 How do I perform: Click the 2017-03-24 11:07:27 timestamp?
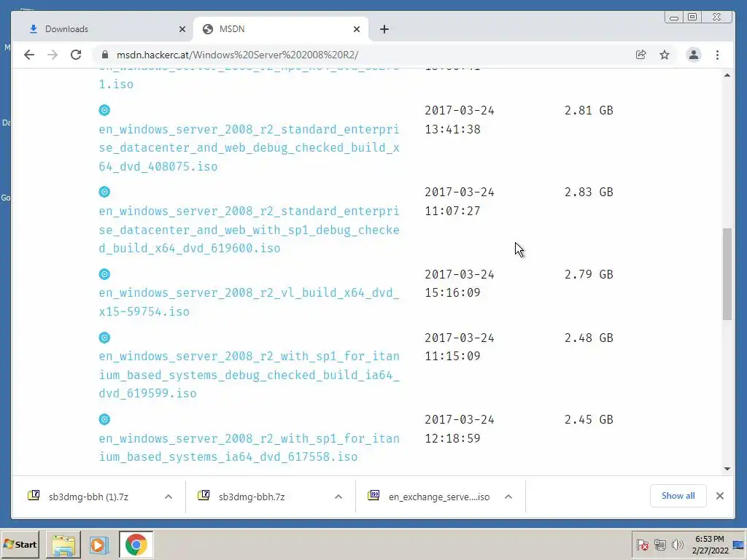460,201
